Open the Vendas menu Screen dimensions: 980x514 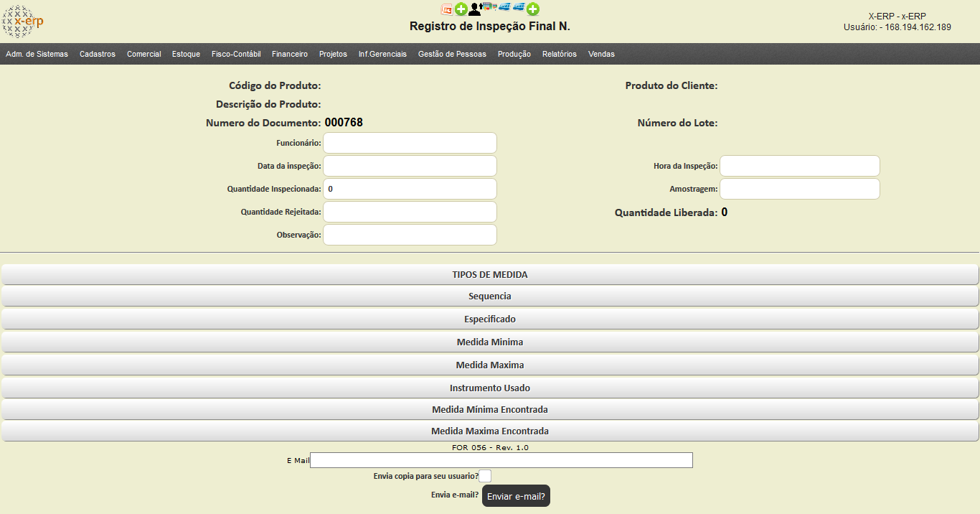pos(601,54)
